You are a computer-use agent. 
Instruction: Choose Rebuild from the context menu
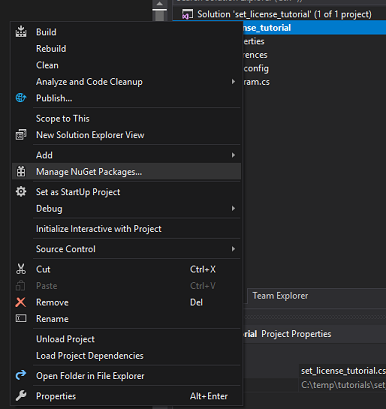point(126,49)
